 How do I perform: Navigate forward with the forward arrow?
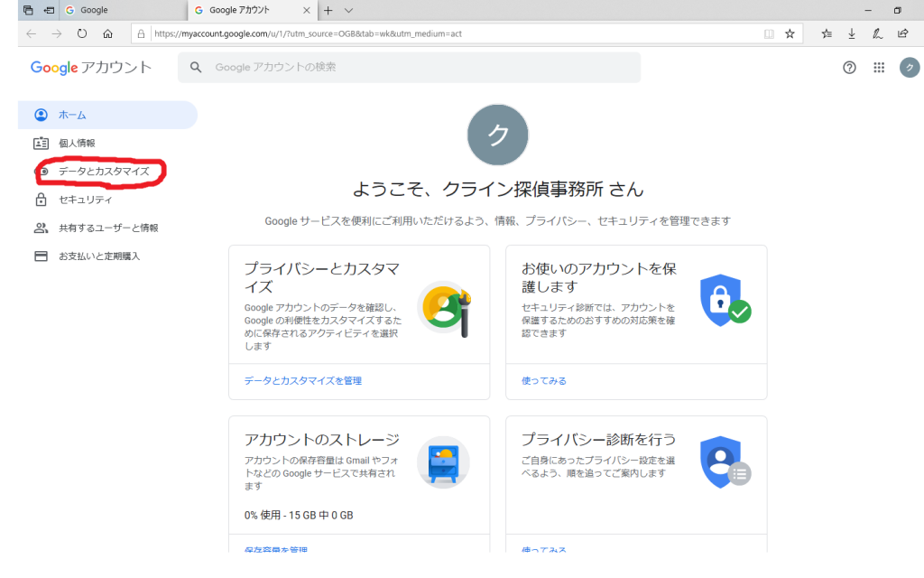tap(57, 33)
